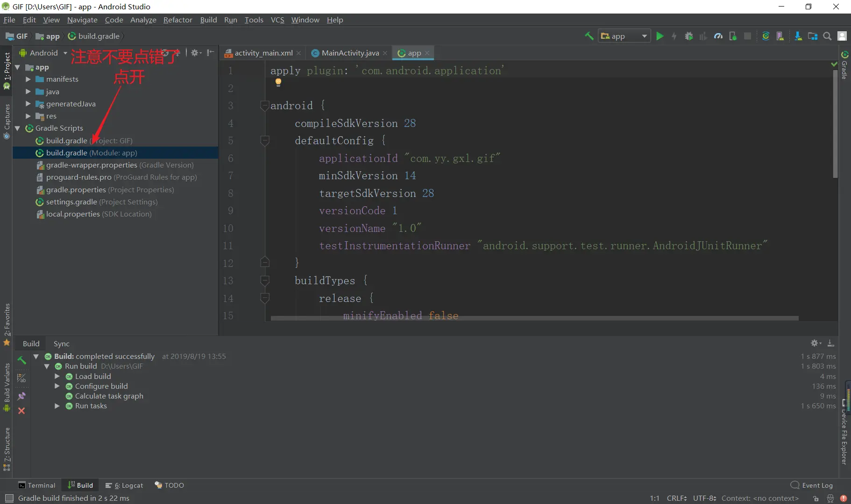851x504 pixels.
Task: Collapse the Gradle Scripts node
Action: tap(18, 128)
